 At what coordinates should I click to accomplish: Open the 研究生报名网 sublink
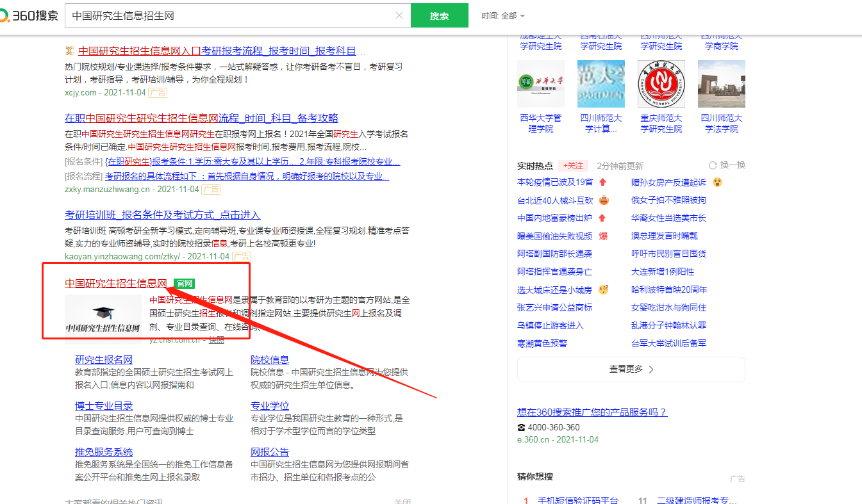[104, 360]
